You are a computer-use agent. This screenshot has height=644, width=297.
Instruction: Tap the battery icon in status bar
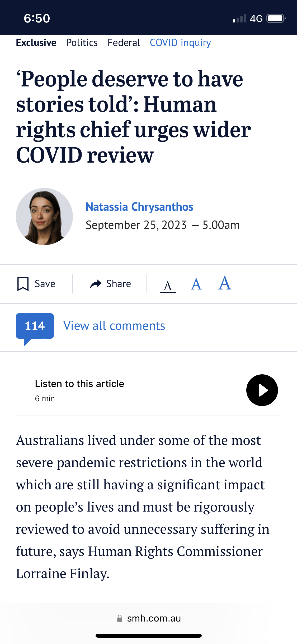coord(276,19)
